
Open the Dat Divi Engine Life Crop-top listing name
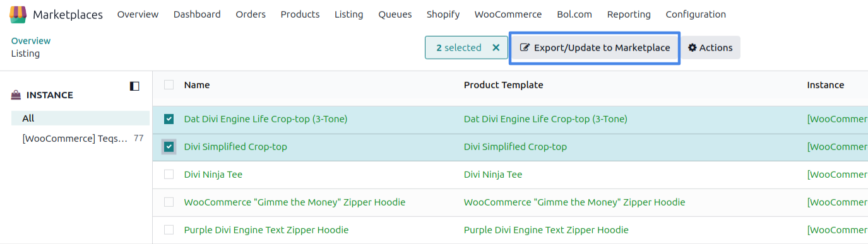pyautogui.click(x=266, y=119)
